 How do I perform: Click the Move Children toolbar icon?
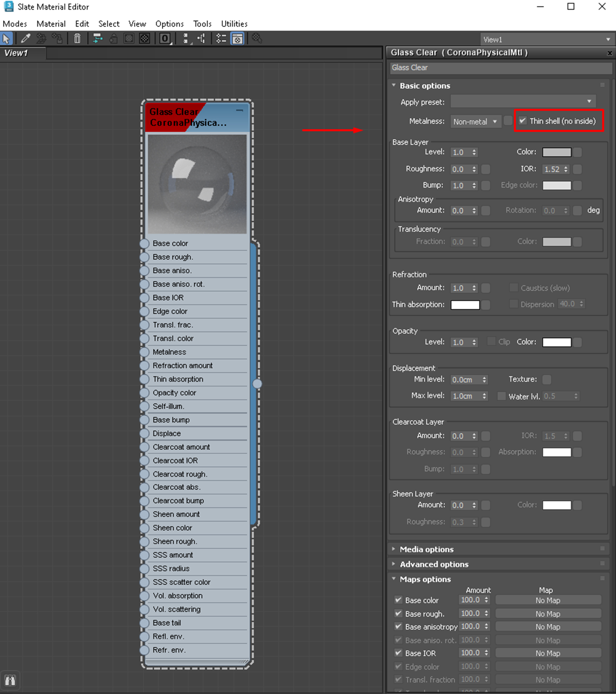click(x=98, y=39)
